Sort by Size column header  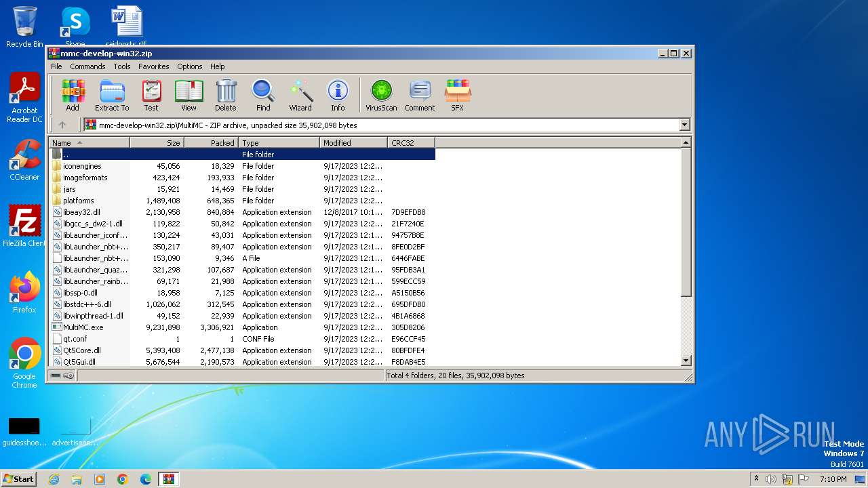tap(157, 143)
